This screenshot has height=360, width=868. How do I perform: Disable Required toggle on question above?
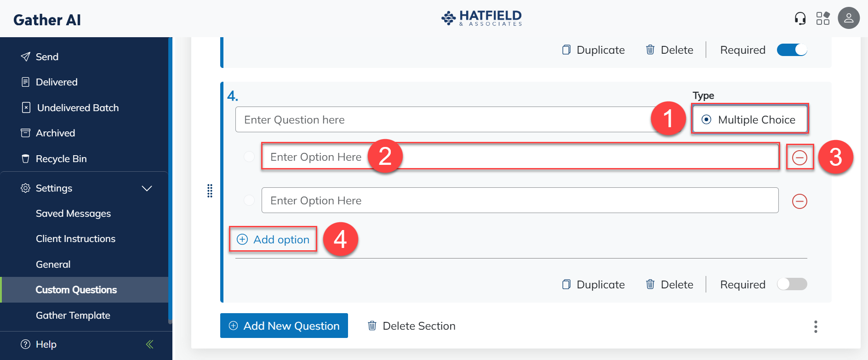click(x=792, y=50)
